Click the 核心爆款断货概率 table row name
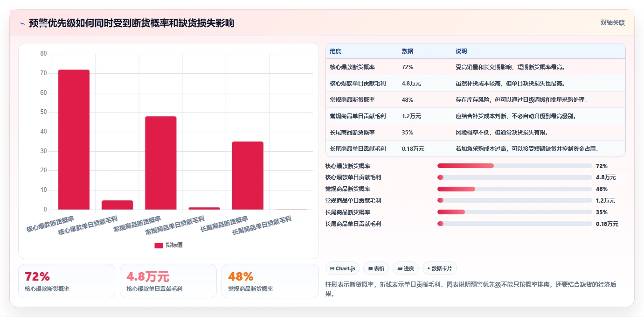Screen dimensions: 644x317 tap(352, 67)
